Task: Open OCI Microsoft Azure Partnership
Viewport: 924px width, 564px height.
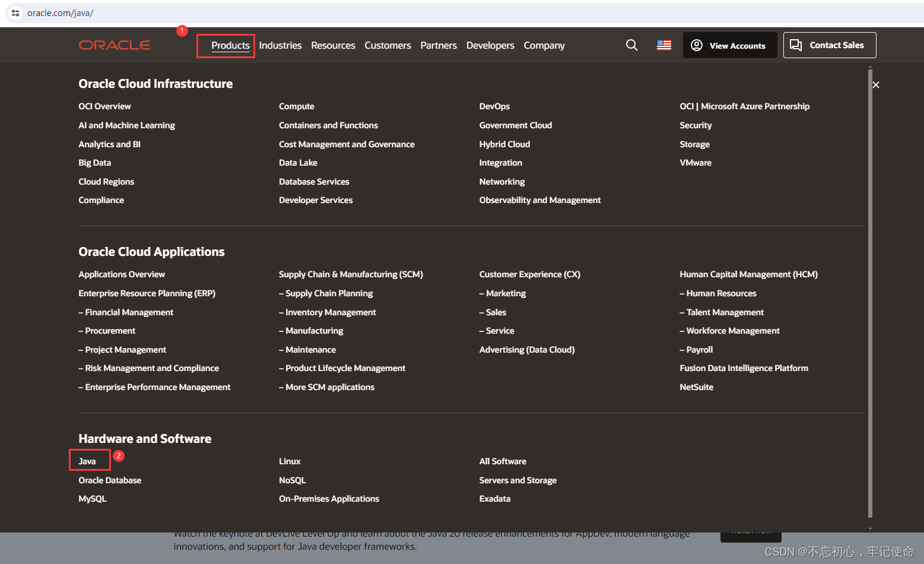Action: click(x=745, y=106)
